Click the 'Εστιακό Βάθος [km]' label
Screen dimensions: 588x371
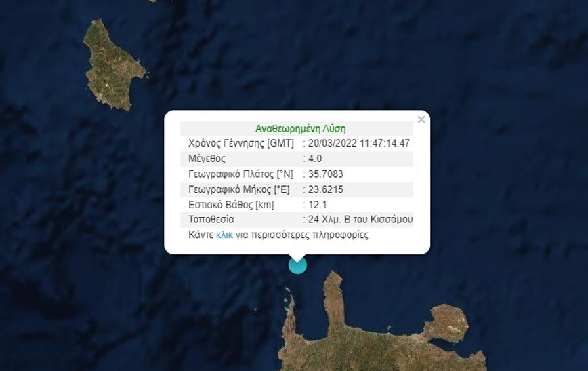231,205
